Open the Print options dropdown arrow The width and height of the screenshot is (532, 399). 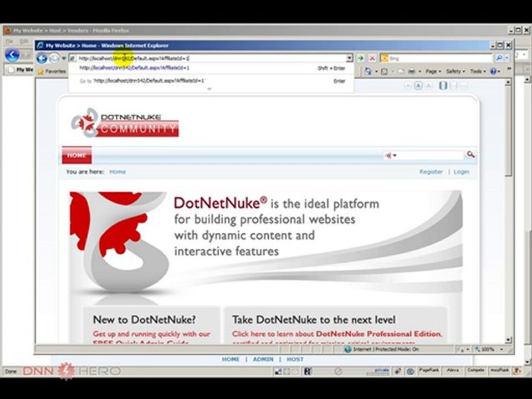420,71
